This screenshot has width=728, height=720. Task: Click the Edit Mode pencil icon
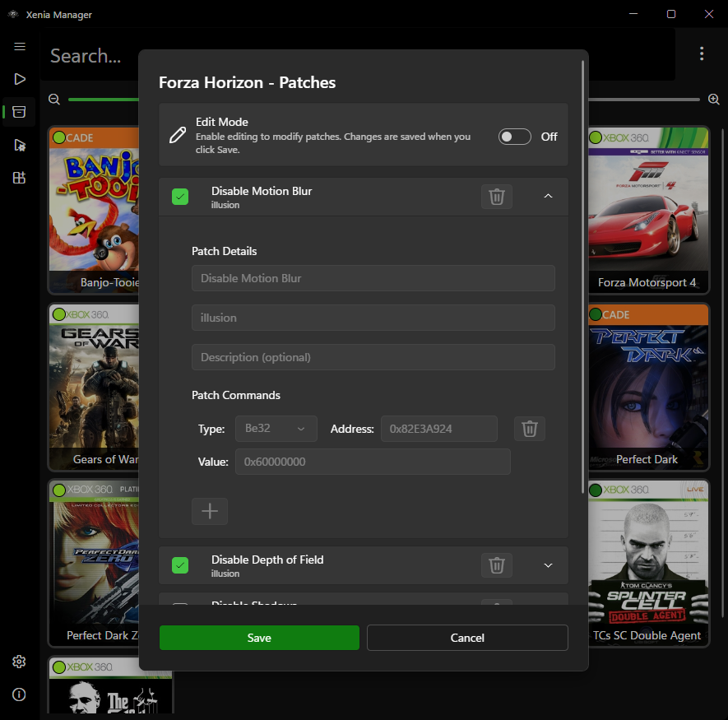(178, 135)
